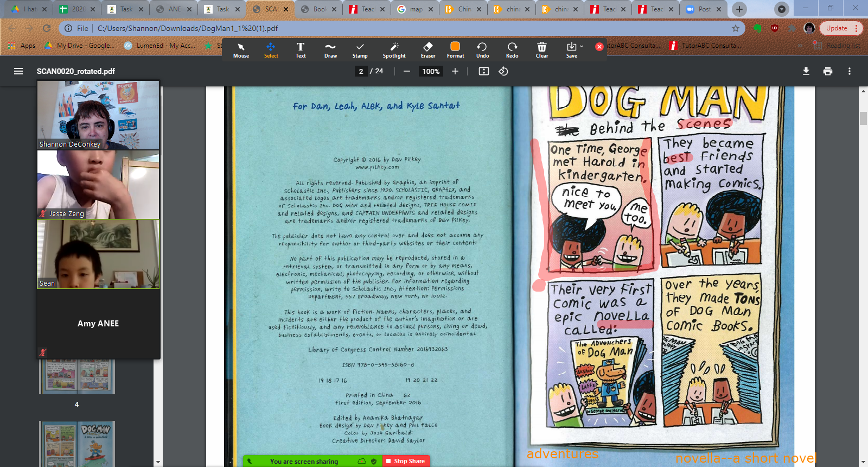Viewport: 868px width, 467px height.
Task: Clear annotations with the trash icon
Action: point(542,50)
